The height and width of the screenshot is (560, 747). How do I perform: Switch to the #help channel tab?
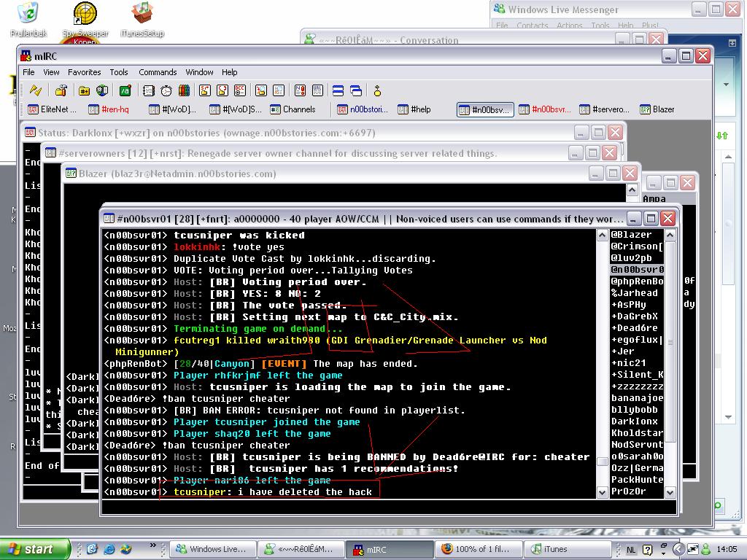coord(414,109)
